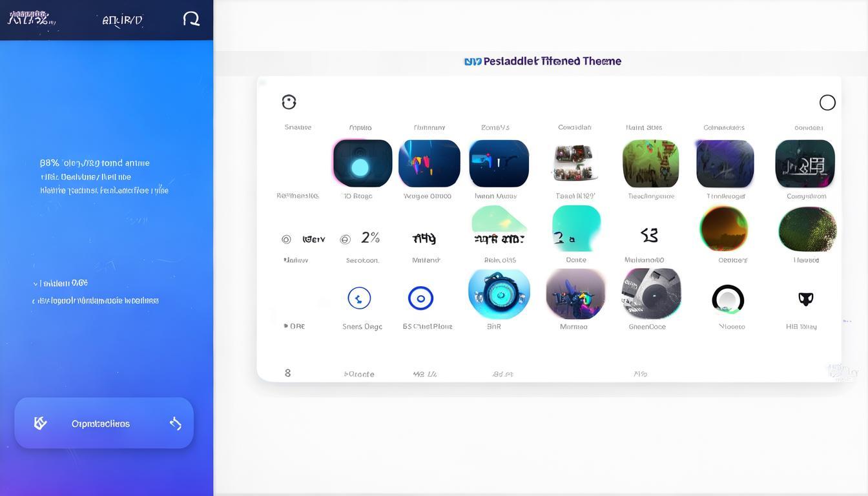Open the green forest thumbnail
The image size is (868, 496).
(650, 164)
